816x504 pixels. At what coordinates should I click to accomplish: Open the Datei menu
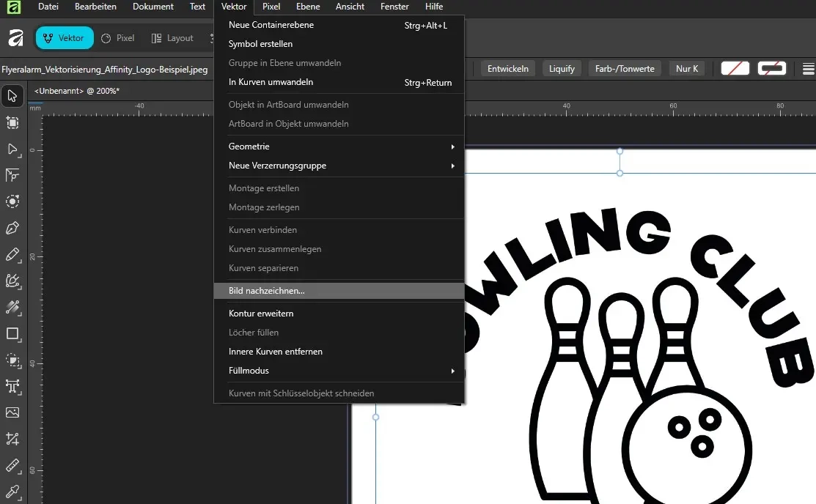[x=48, y=7]
